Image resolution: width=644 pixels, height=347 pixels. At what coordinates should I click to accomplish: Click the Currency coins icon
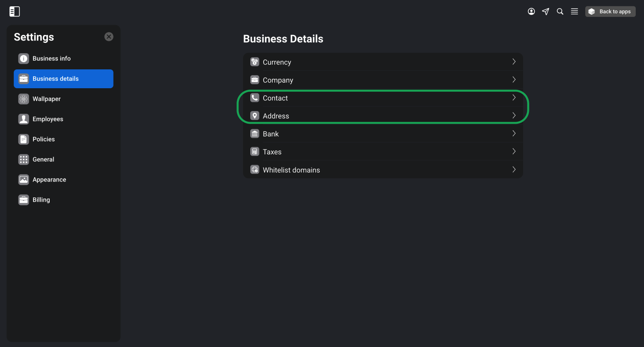tap(255, 62)
